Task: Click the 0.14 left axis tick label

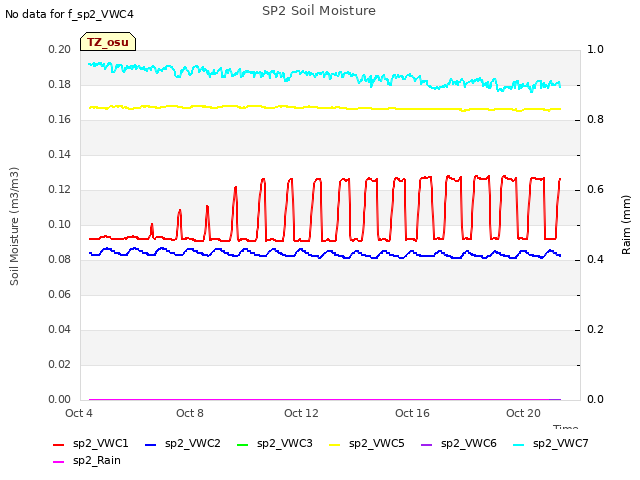Action: coord(60,155)
